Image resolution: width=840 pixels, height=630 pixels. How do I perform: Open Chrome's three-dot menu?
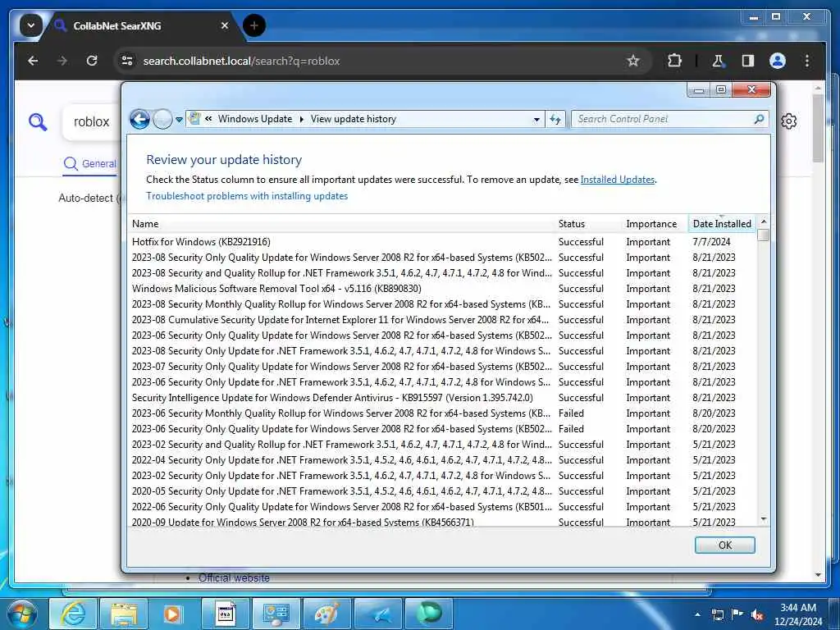click(x=807, y=61)
